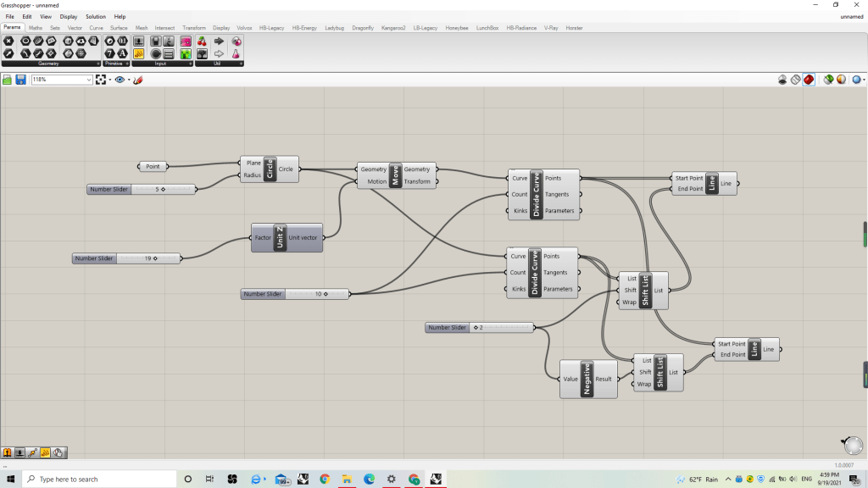Enable the shaded preview mode (red icon)
The height and width of the screenshot is (488, 868).
point(809,80)
